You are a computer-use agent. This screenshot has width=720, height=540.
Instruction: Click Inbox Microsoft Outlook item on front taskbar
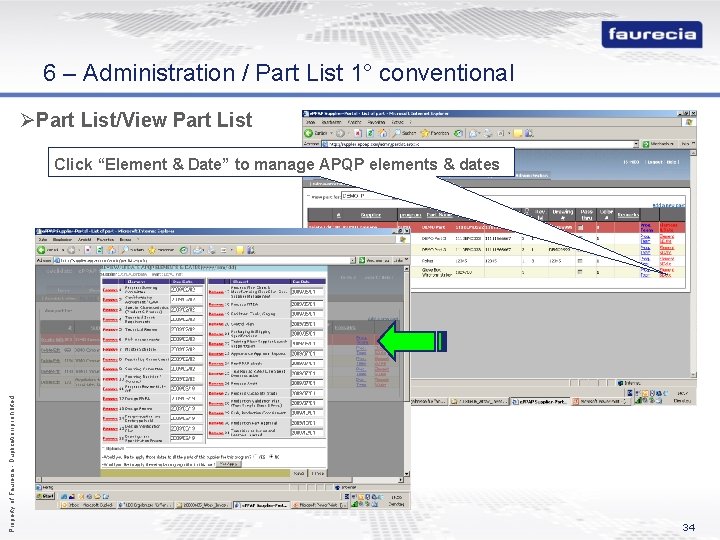pyautogui.click(x=88, y=505)
